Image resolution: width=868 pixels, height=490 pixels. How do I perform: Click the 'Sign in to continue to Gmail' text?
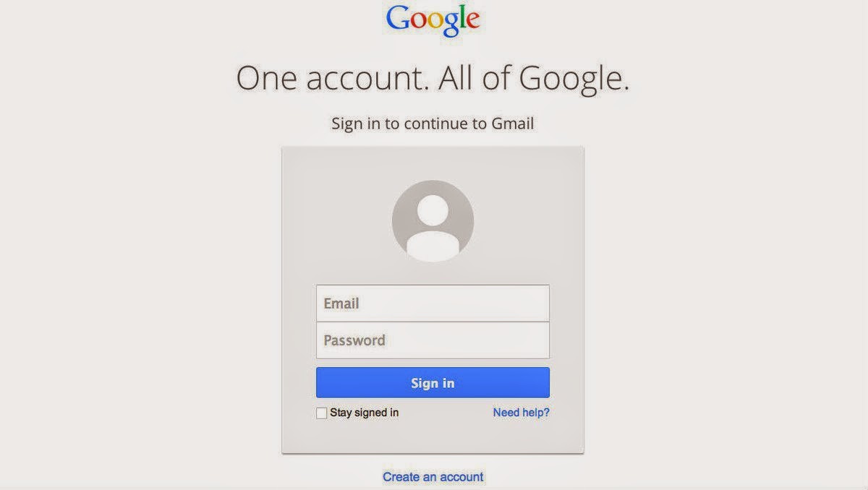point(433,124)
